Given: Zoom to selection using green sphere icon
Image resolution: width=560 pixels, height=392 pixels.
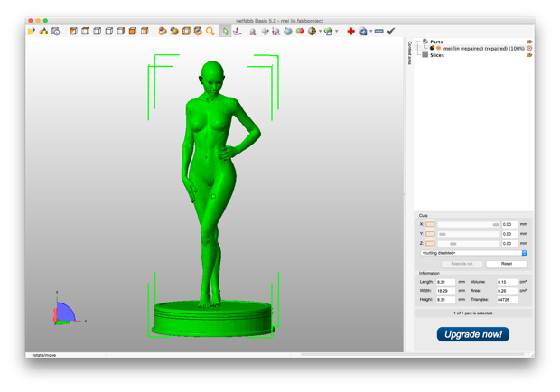Looking at the screenshot, I should 174,32.
